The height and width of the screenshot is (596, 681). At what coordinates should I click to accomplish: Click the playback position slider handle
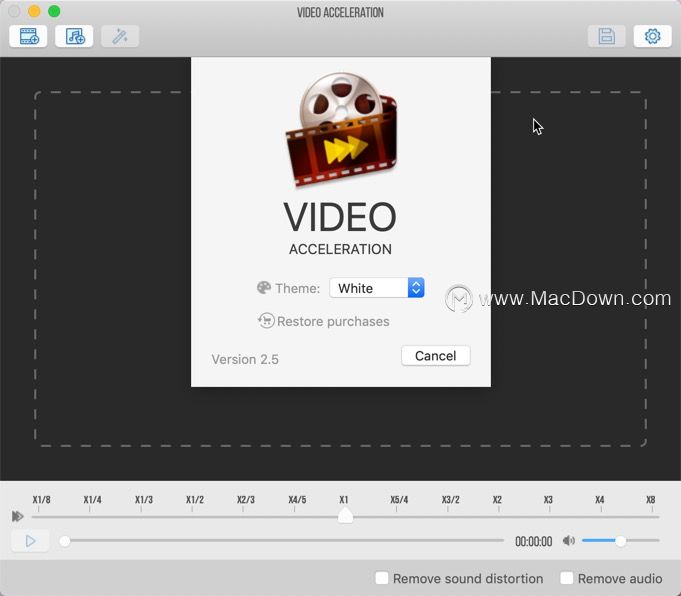(x=65, y=541)
